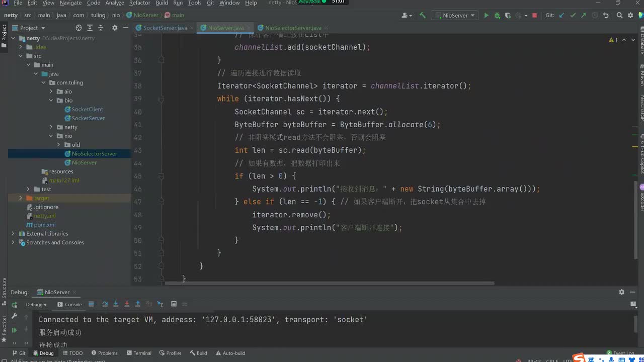Git commit checkmark icon
Viewport: 644px width, 362px height.
click(x=573, y=16)
